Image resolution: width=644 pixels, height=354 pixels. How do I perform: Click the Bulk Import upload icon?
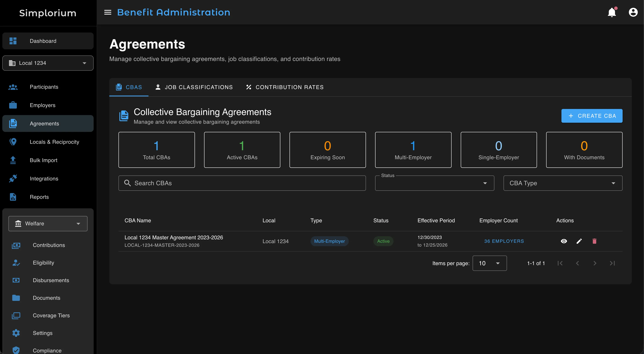[13, 160]
